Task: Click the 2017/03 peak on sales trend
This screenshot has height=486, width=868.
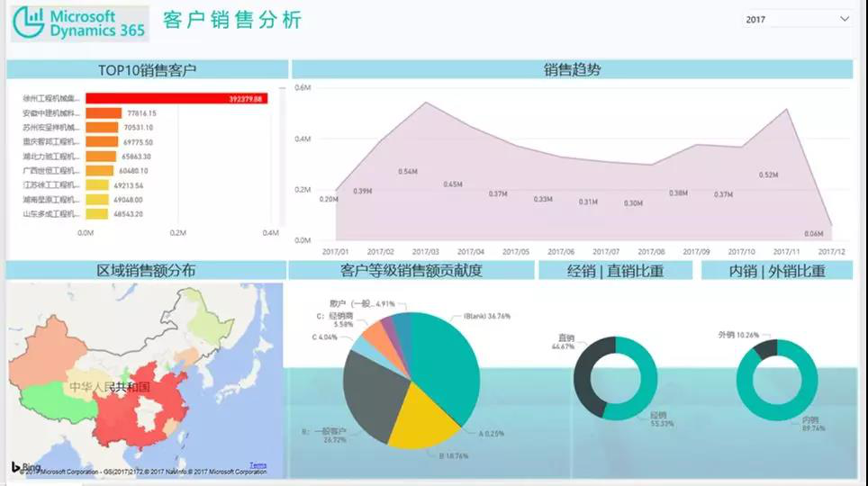Action: [x=424, y=103]
